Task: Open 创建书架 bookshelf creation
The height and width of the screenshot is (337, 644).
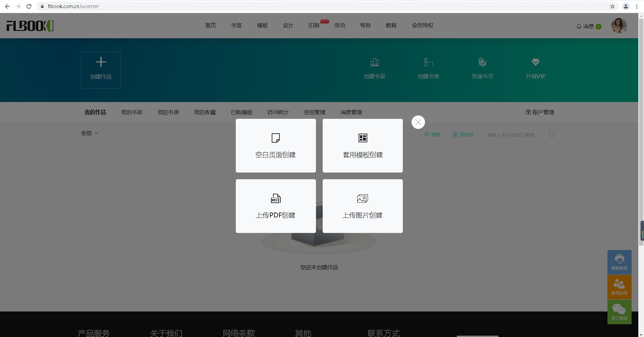Action: click(375, 67)
